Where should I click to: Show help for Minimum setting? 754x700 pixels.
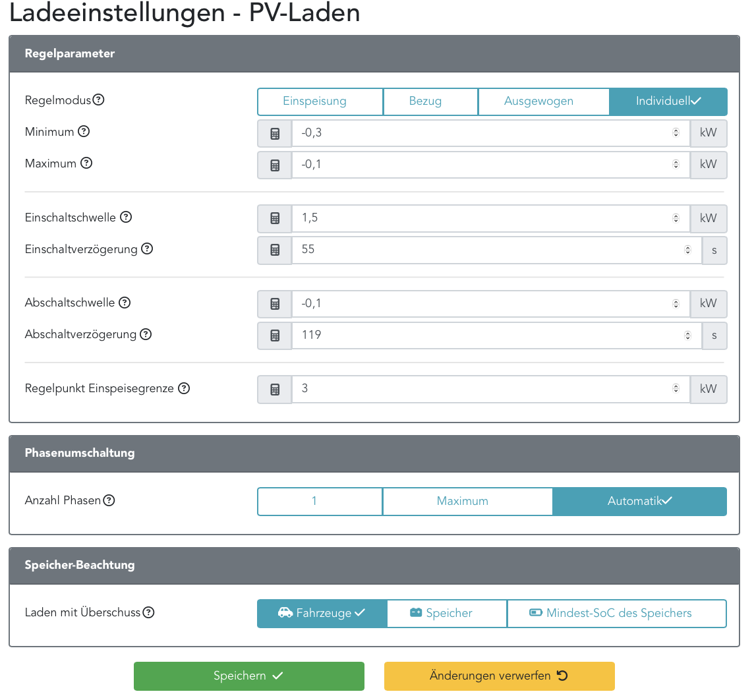(84, 131)
